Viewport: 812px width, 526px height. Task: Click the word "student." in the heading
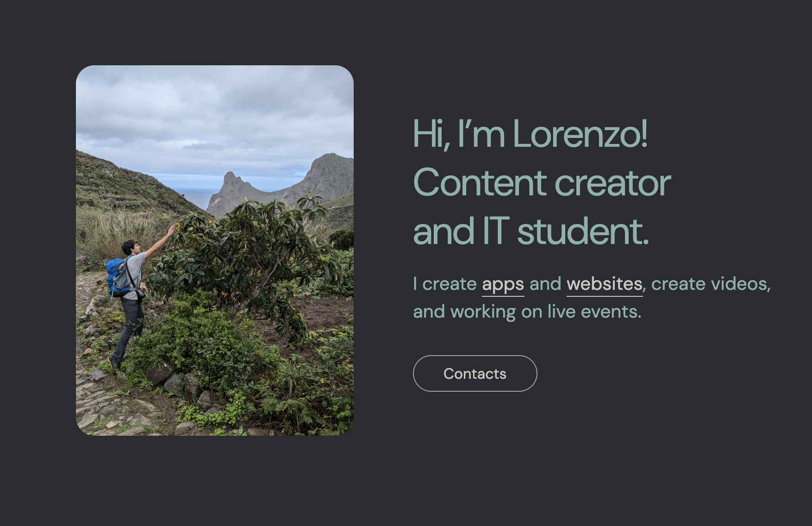pyautogui.click(x=582, y=231)
